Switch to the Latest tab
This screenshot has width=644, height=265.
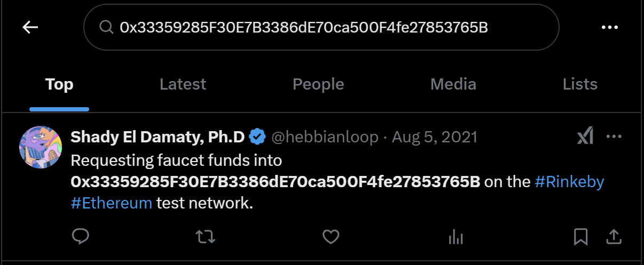183,84
